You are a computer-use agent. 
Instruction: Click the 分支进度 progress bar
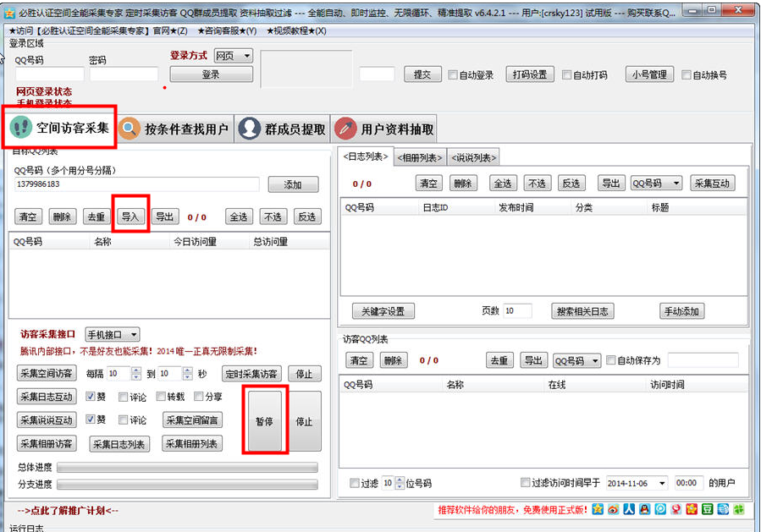(187, 485)
